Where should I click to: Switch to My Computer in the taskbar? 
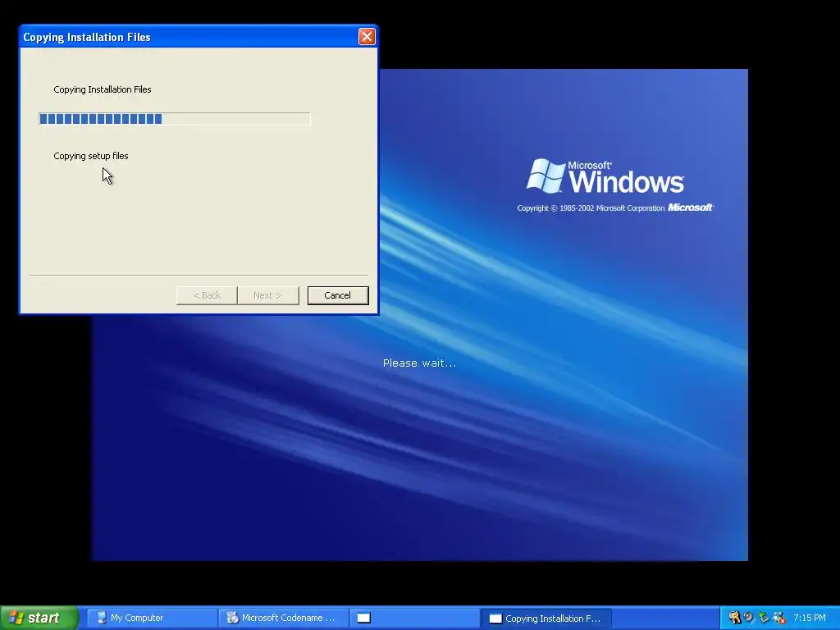(151, 618)
